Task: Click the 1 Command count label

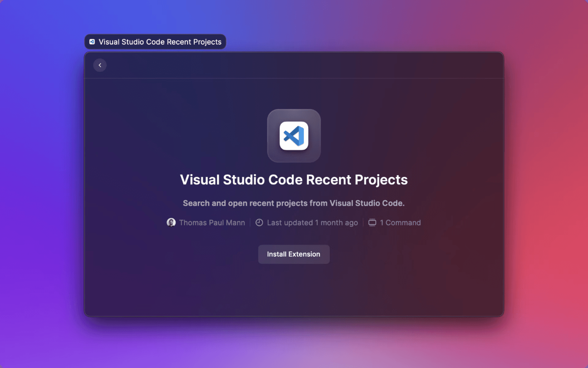Action: point(400,223)
